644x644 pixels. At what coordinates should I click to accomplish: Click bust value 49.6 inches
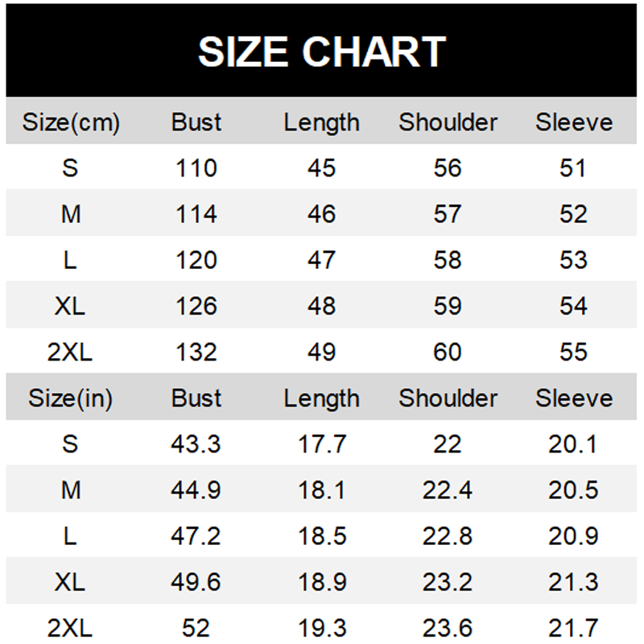tap(196, 582)
